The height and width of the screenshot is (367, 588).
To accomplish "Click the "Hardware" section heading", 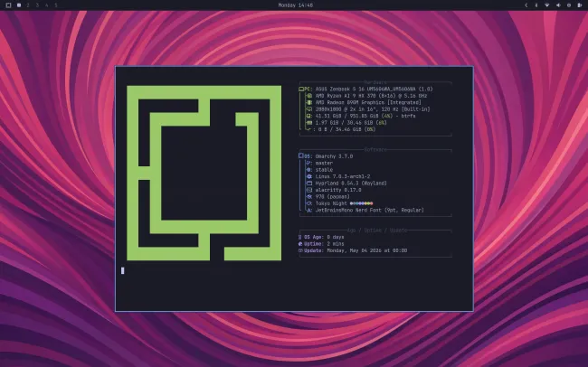I will click(375, 82).
